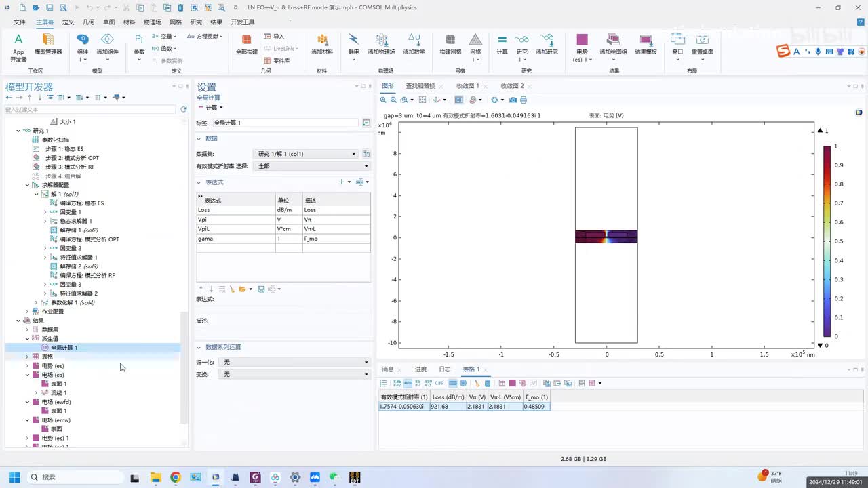Switch to the 开发工具 ribbon tab
Screen dimensions: 868x488
point(243,22)
